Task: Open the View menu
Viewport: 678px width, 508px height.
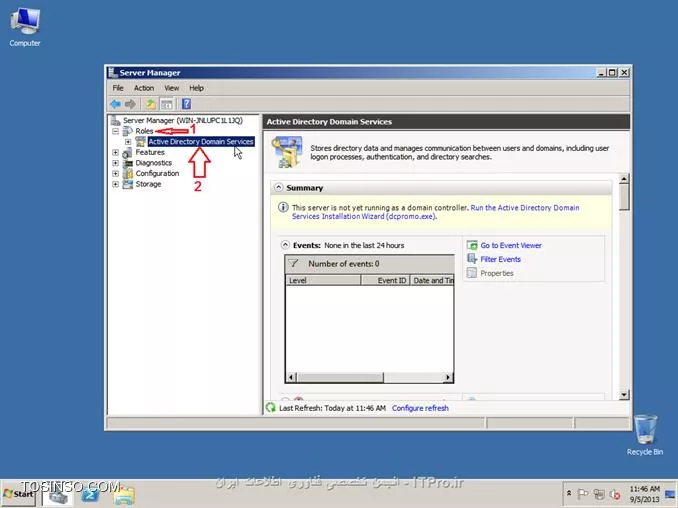Action: 172,88
